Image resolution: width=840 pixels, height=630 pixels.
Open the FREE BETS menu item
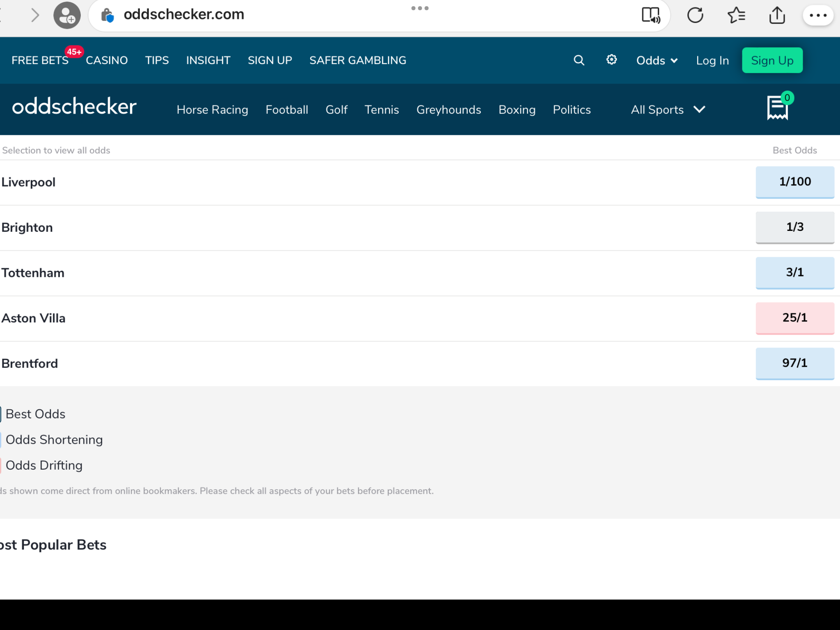point(40,60)
